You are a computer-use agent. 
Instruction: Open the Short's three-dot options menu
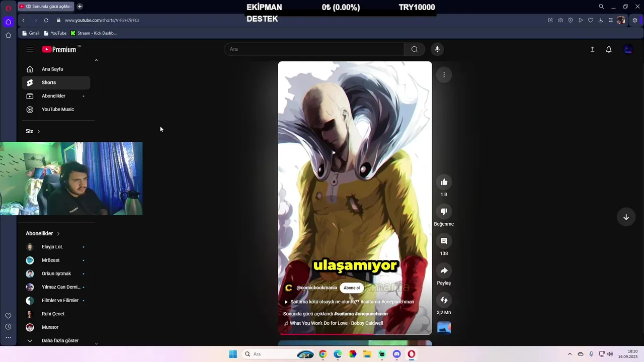pos(444,75)
